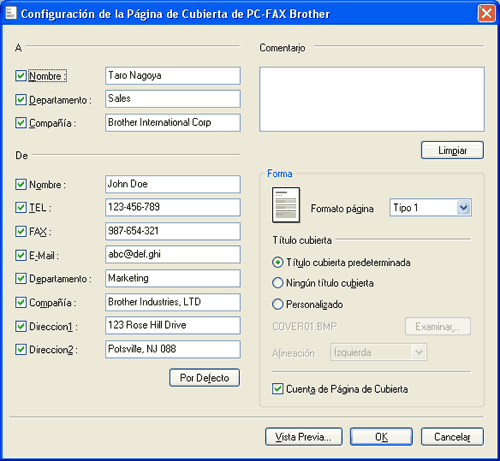Select Título cubierta predeterminada option
This screenshot has width=500, height=461.
tap(278, 262)
